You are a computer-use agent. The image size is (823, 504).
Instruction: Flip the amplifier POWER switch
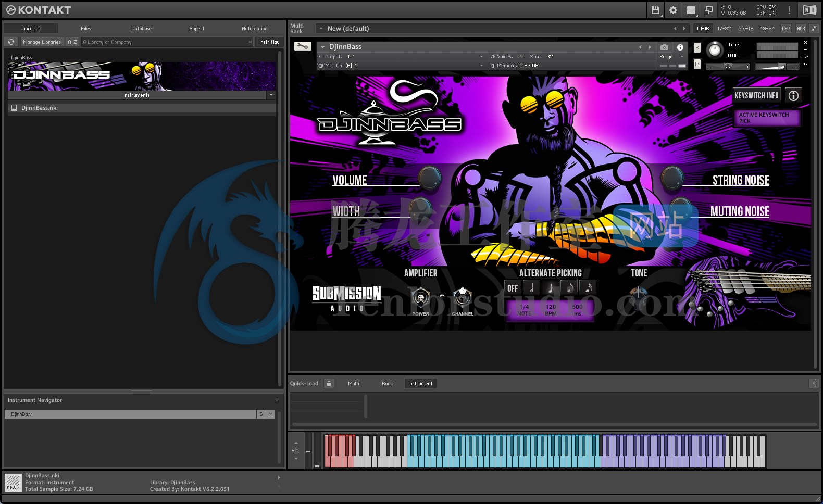[x=420, y=298]
